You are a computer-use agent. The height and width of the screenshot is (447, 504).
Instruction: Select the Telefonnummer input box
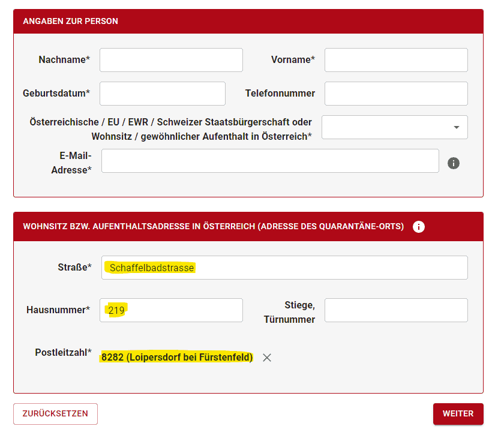point(396,94)
